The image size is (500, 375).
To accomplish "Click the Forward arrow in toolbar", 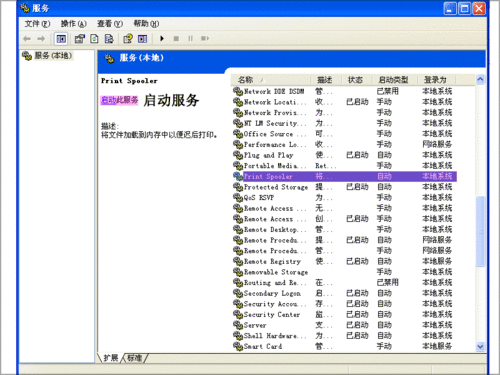I will (x=41, y=39).
